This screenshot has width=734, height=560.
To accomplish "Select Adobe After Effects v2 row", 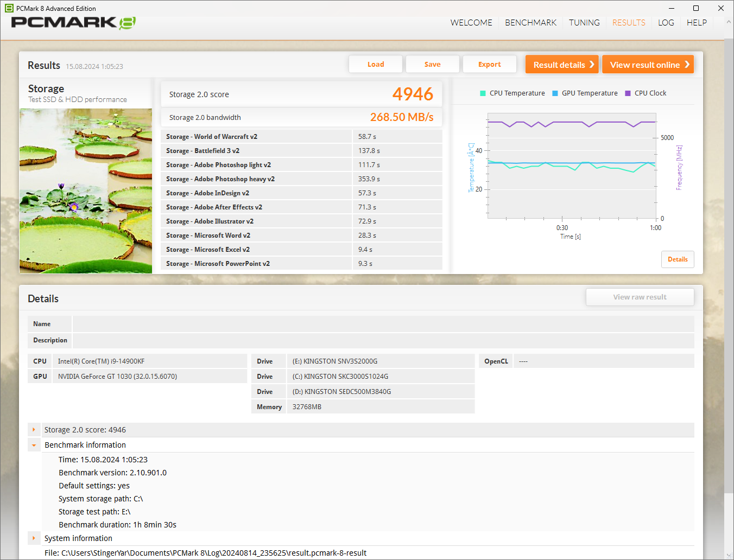I will [x=301, y=207].
